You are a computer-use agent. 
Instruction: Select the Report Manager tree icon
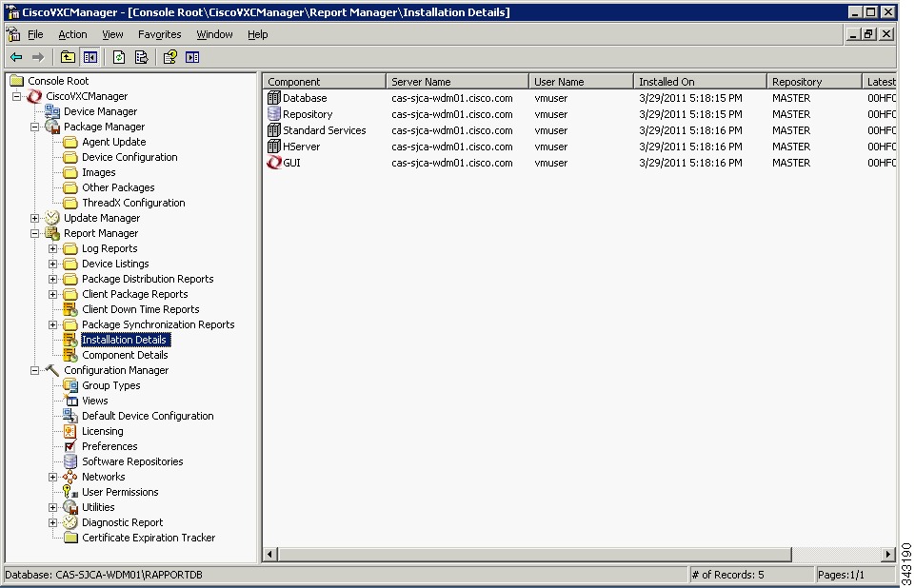click(52, 233)
